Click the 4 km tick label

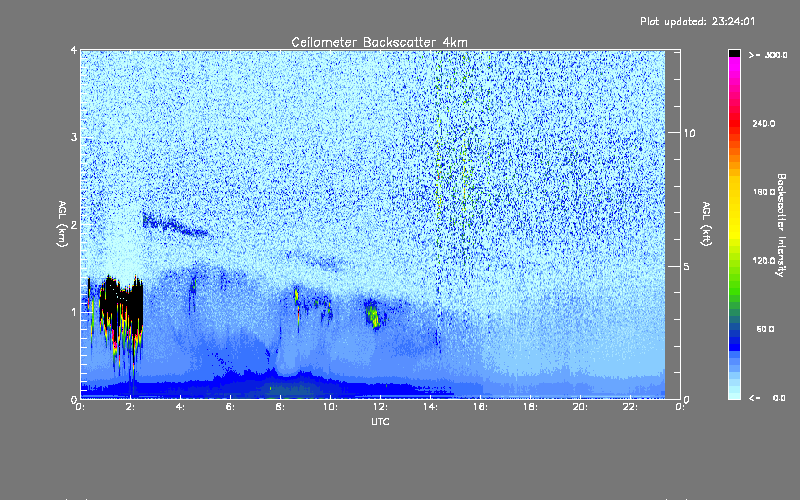pyautogui.click(x=74, y=50)
